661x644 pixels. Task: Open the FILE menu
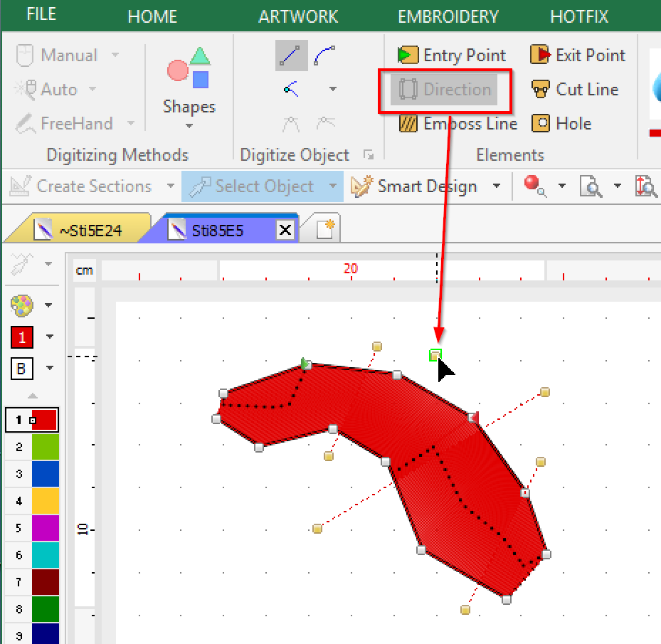coord(41,16)
